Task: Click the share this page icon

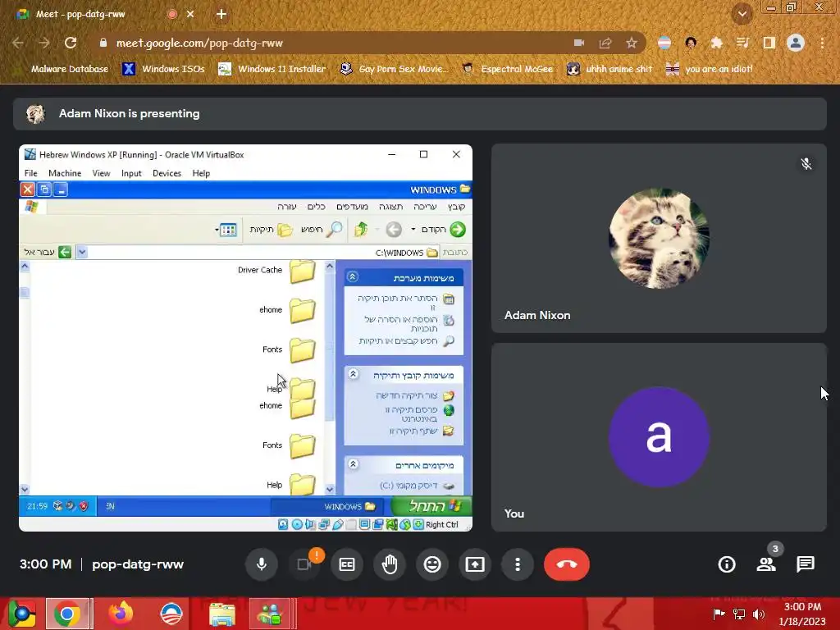Action: (605, 43)
